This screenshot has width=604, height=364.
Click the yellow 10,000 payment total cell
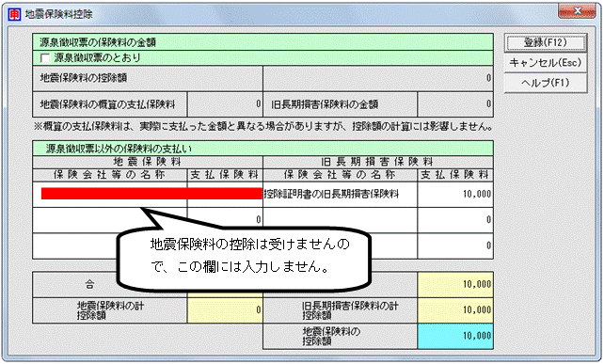coord(455,285)
